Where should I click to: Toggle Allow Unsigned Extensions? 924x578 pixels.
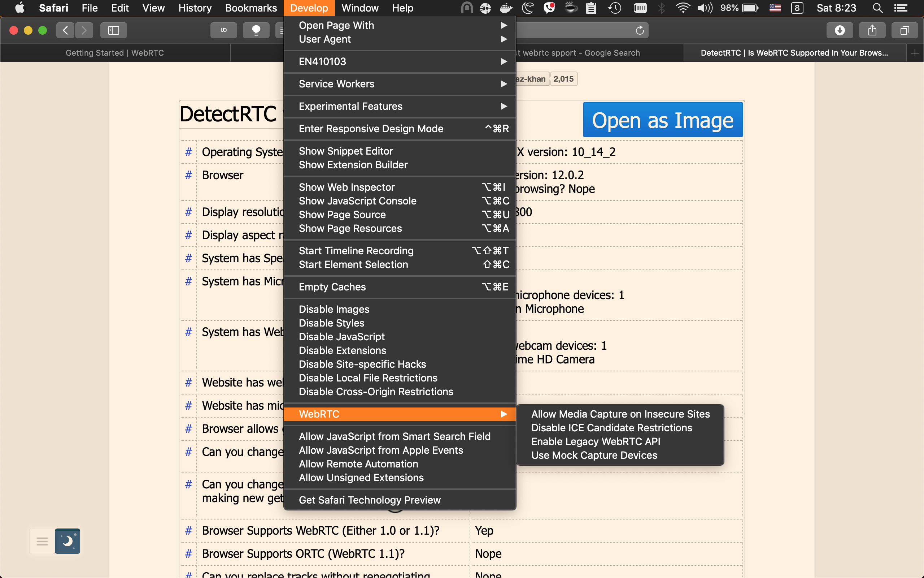(400, 478)
